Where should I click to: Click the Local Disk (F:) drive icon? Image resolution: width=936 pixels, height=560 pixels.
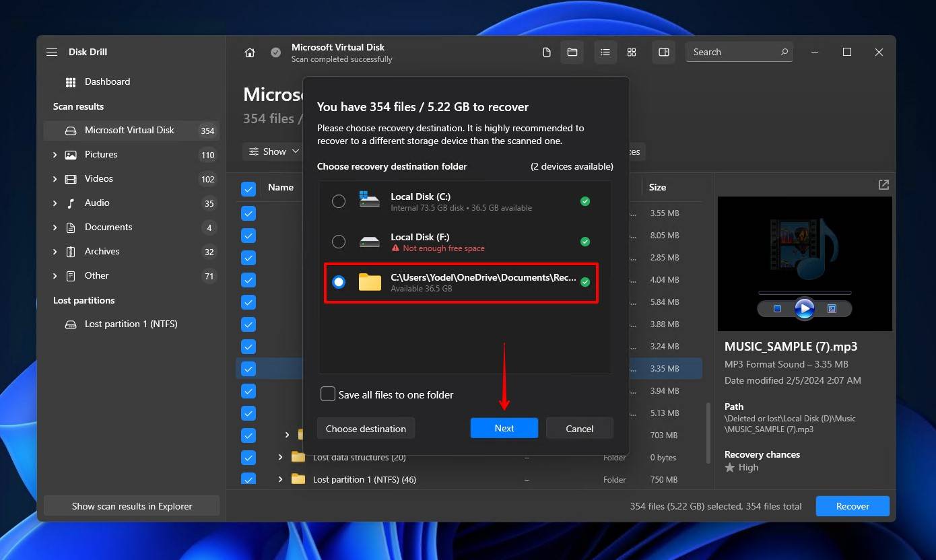click(x=369, y=242)
